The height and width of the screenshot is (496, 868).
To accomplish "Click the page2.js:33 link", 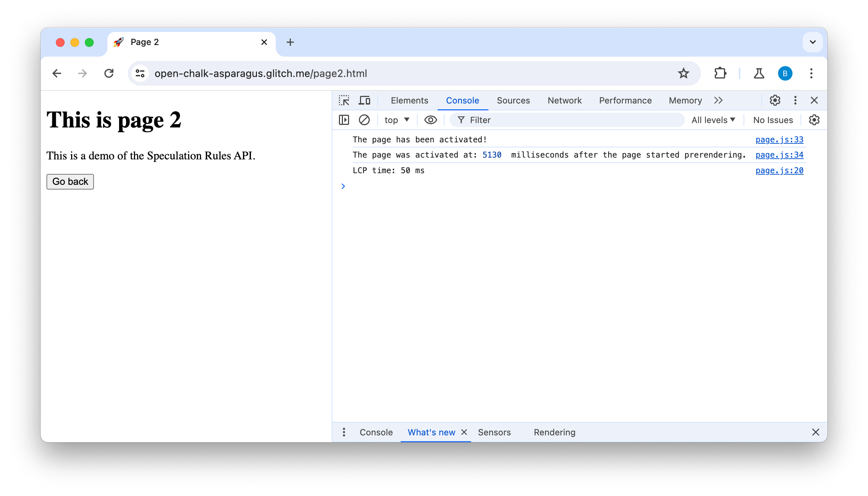I will click(x=779, y=139).
